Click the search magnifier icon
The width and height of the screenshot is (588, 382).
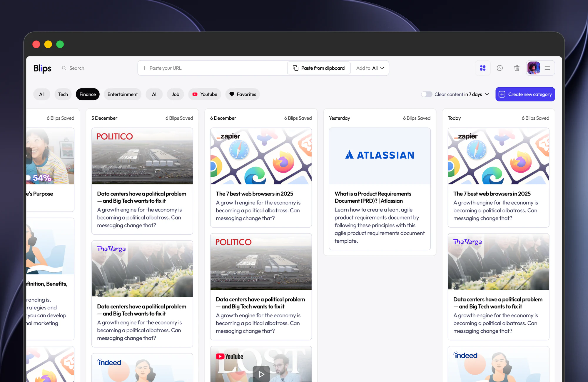coord(64,68)
